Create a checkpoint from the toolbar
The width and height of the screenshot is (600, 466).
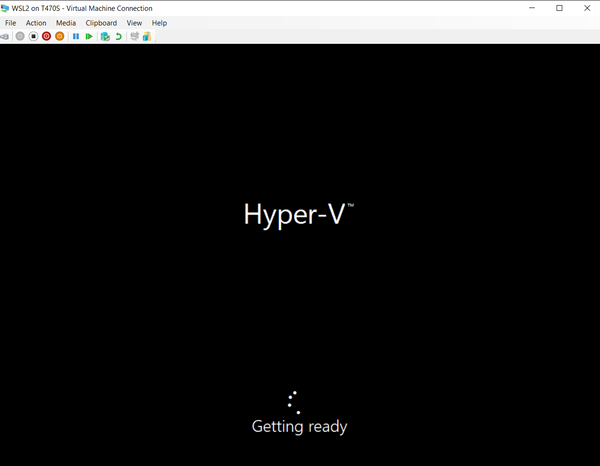coord(105,37)
